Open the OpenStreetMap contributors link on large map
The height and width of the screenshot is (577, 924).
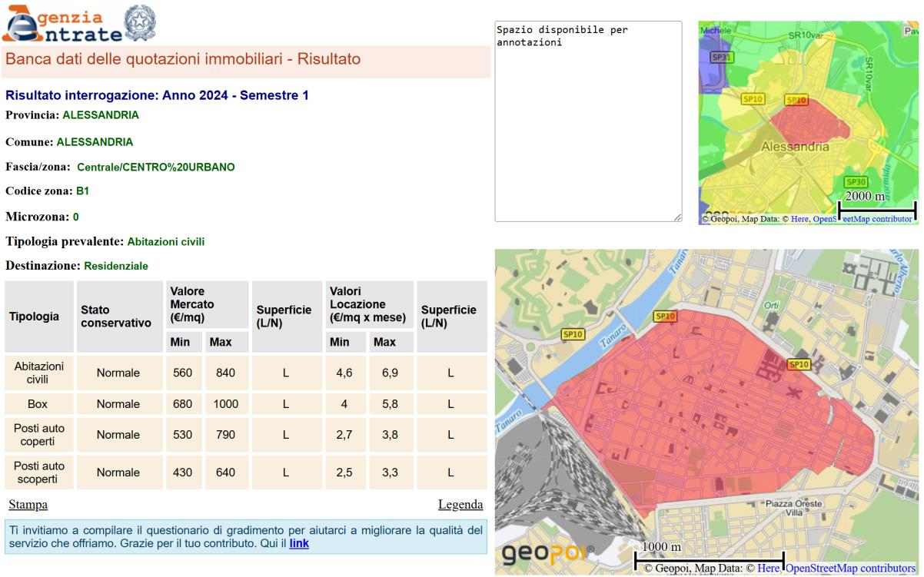click(850, 569)
